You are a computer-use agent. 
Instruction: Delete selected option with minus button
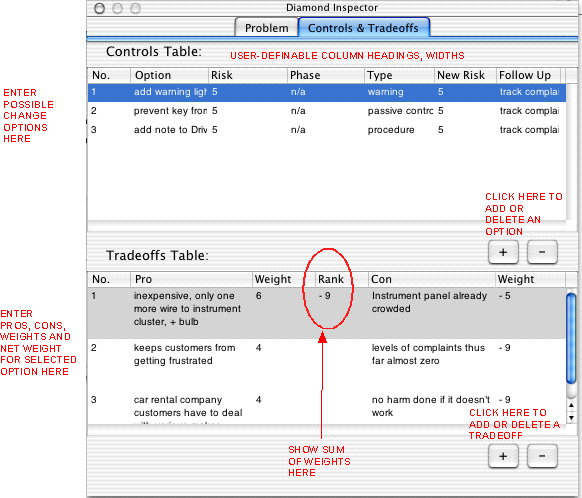[542, 252]
